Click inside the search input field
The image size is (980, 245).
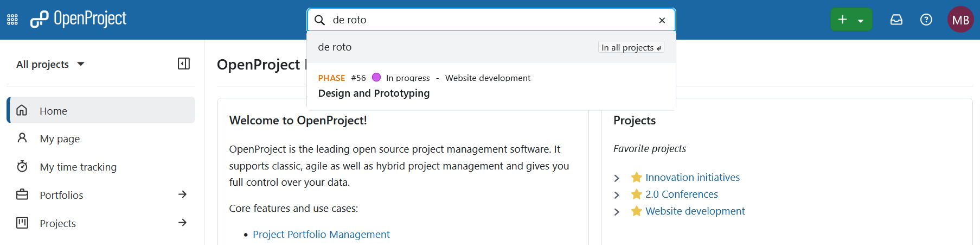click(491, 20)
